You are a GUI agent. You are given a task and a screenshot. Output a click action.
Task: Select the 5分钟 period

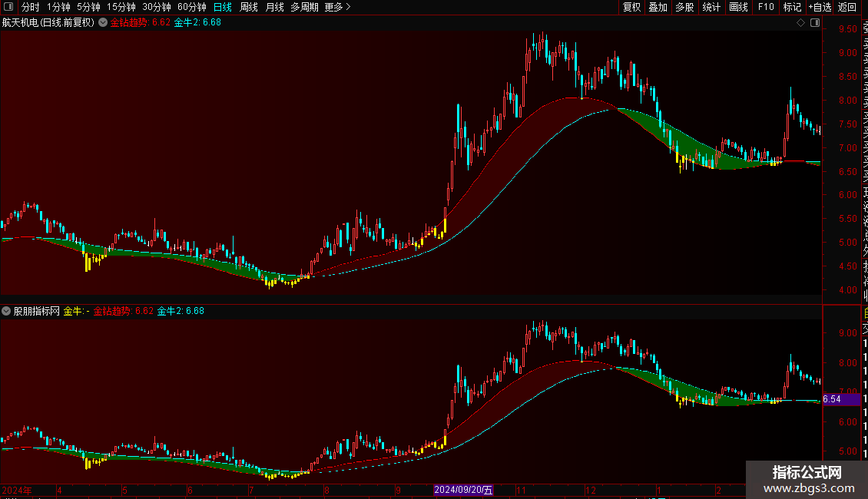88,7
